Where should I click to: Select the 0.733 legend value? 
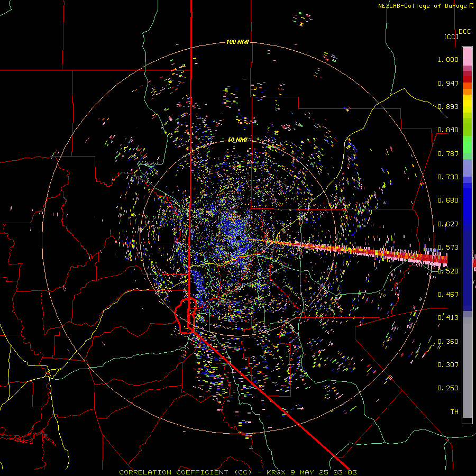click(448, 177)
